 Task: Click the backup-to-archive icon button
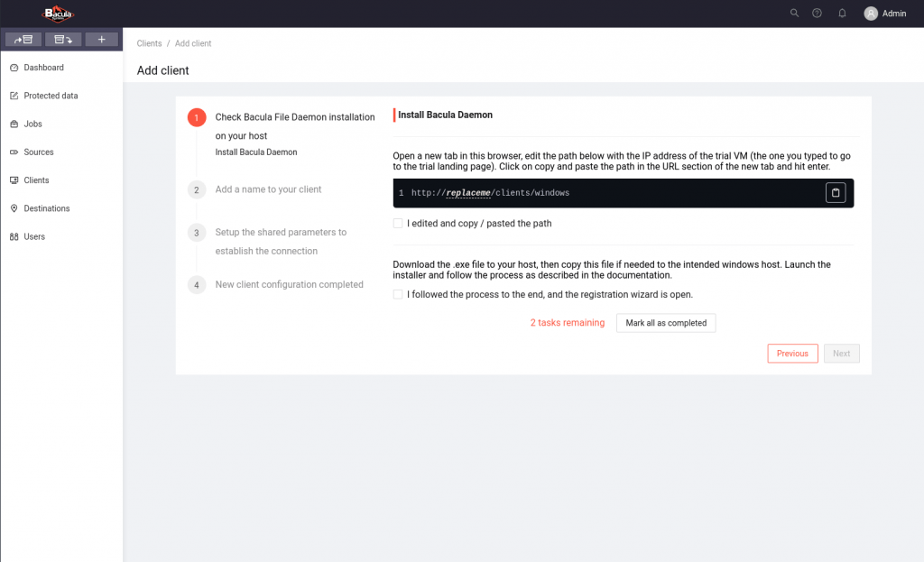click(x=23, y=40)
